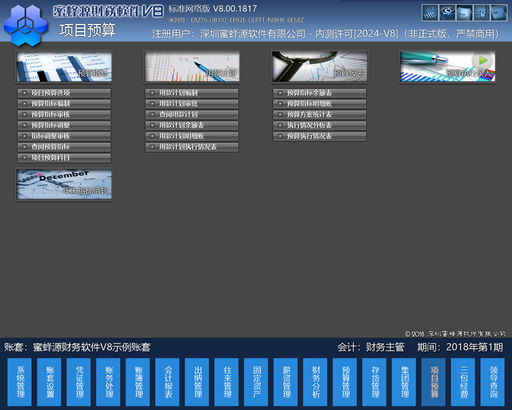Switch to the 集团管理 module tab
The width and height of the screenshot is (512, 410).
coord(404,382)
